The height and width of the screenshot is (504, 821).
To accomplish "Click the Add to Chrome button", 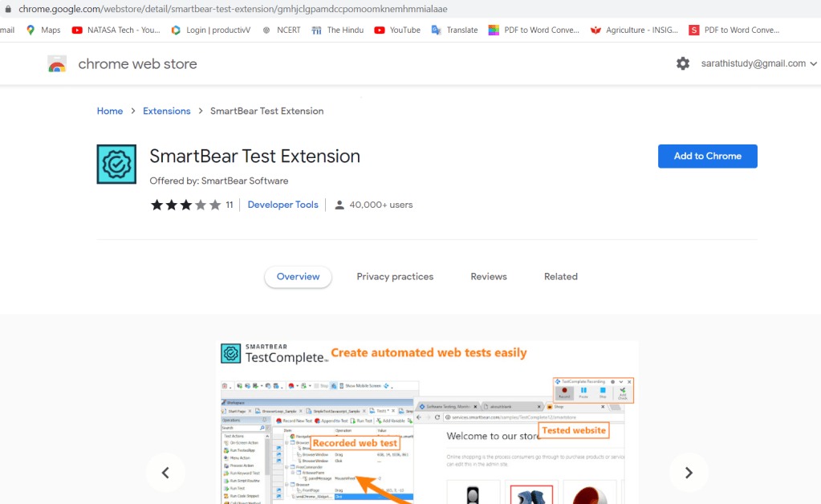I will coord(707,156).
